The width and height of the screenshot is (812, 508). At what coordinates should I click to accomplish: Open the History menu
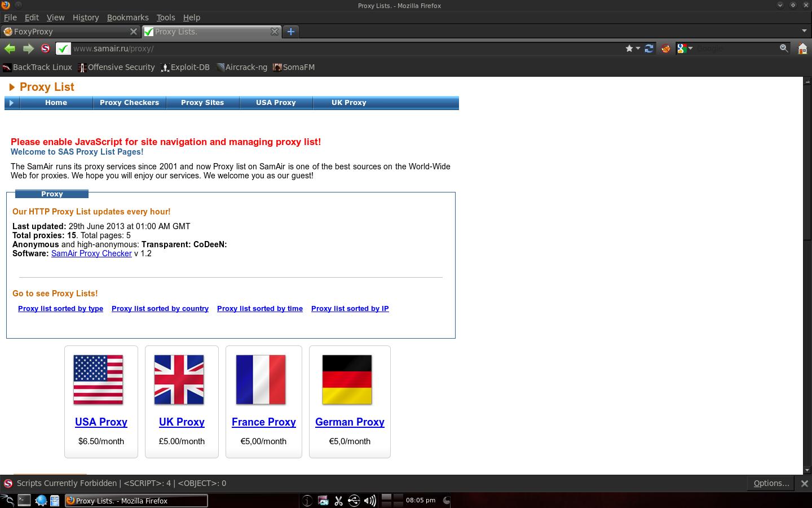pos(86,17)
